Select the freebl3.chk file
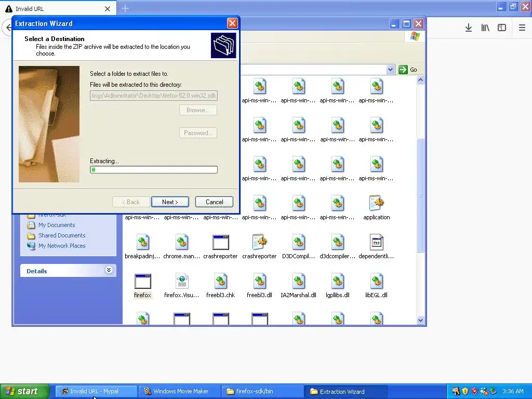This screenshot has width=532, height=399. [220, 281]
